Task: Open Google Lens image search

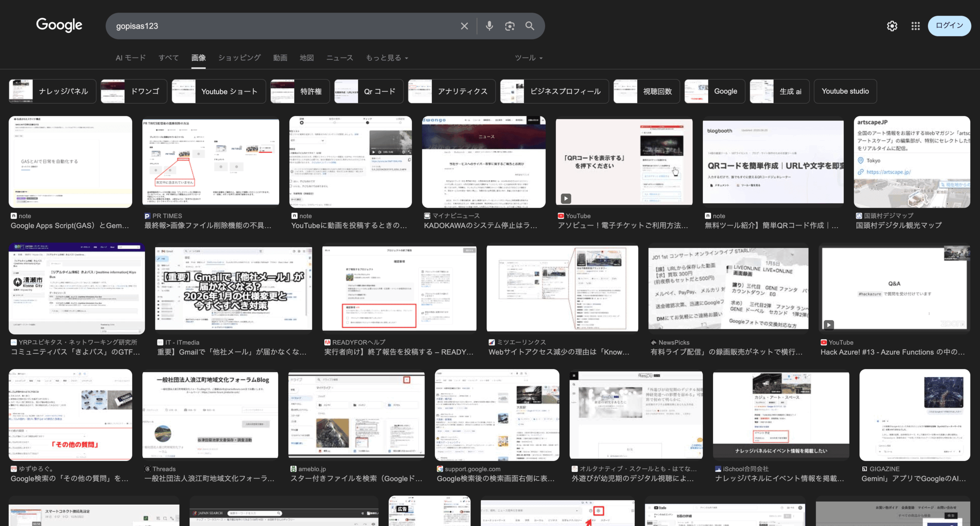Action: tap(510, 26)
